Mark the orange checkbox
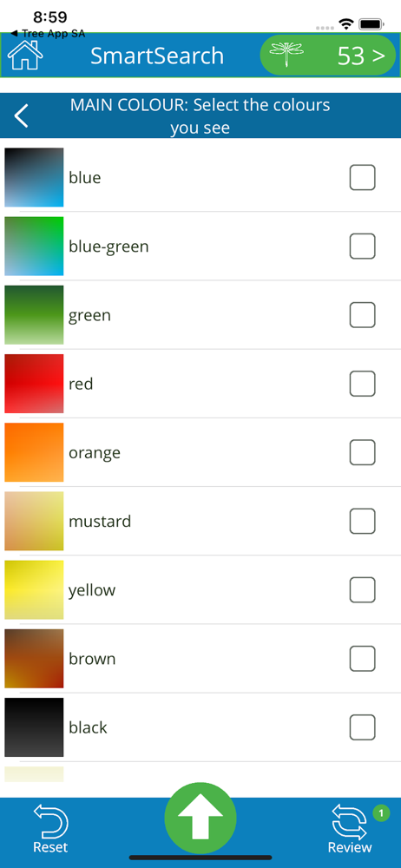 tap(362, 452)
